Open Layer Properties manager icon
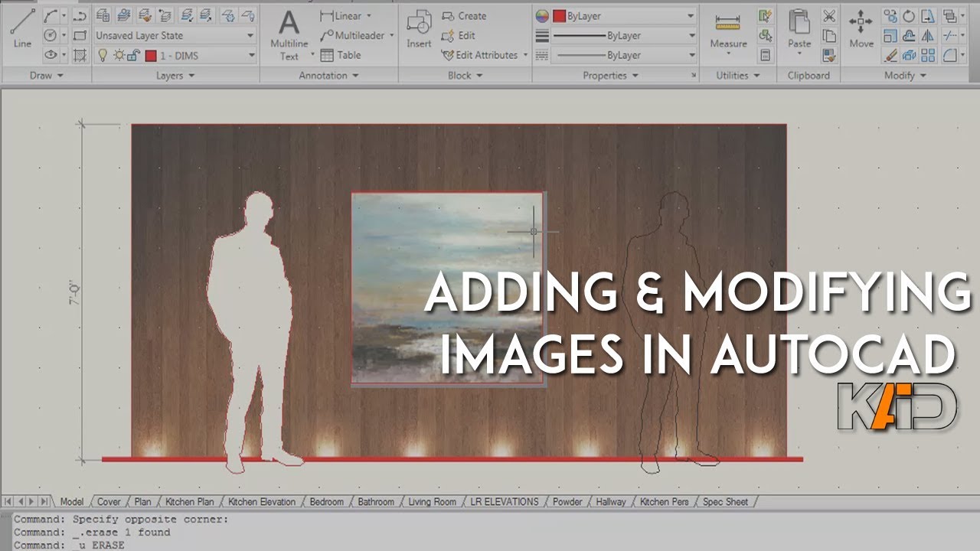Viewport: 980px width, 551px height. coord(103,15)
